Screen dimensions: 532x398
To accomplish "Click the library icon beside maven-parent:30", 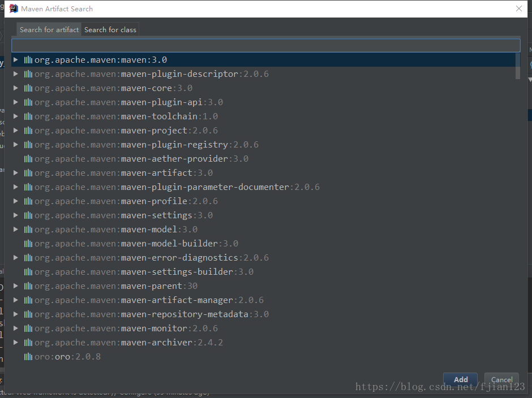I will [x=28, y=286].
